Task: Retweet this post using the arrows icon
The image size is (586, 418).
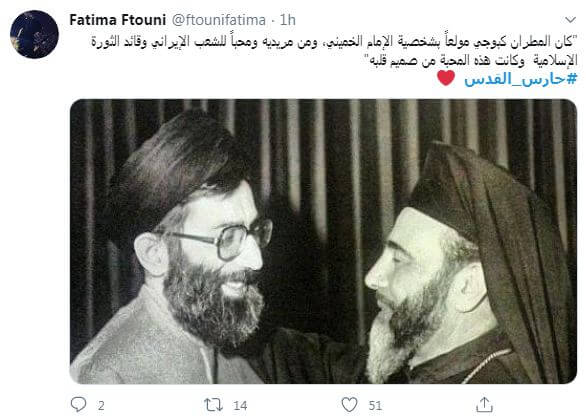Action: coord(213,405)
